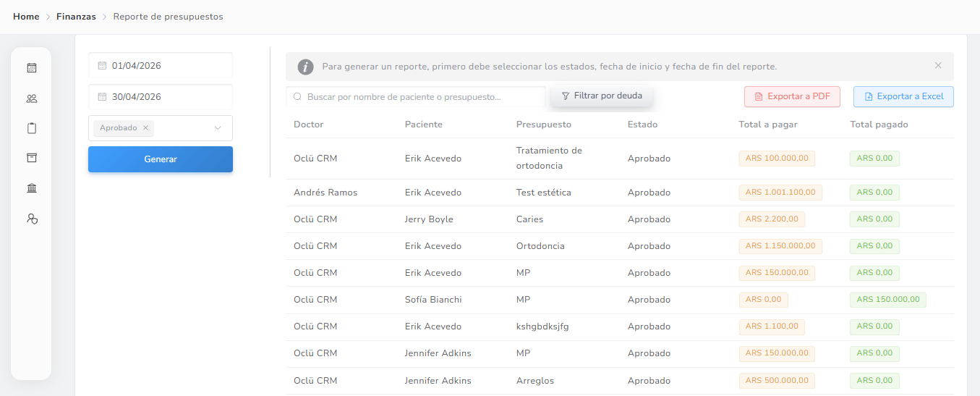Dismiss the info banner with the x

[x=938, y=65]
